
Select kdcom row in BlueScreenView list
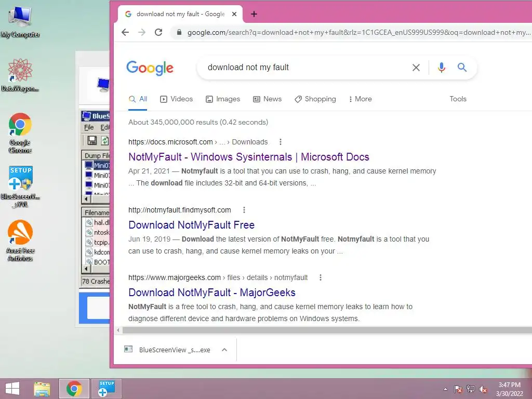tap(97, 252)
